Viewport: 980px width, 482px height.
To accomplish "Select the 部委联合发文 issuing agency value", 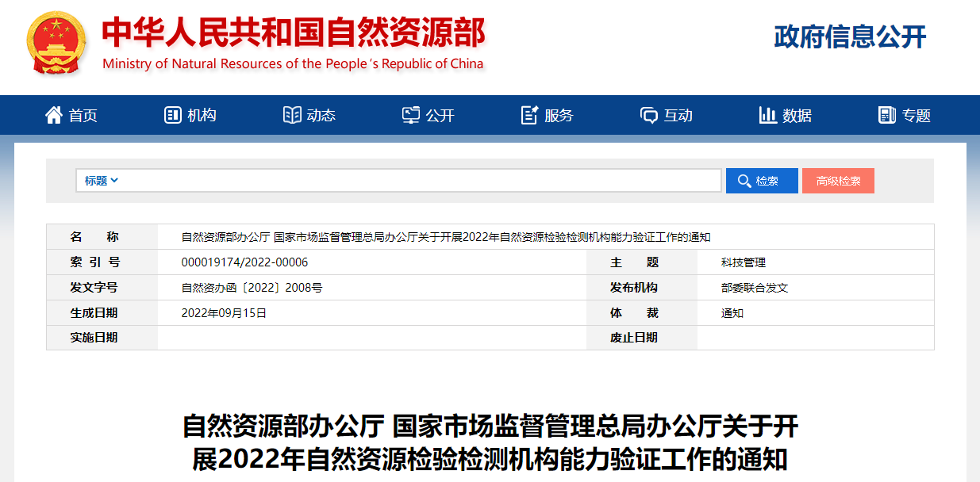I will click(755, 288).
